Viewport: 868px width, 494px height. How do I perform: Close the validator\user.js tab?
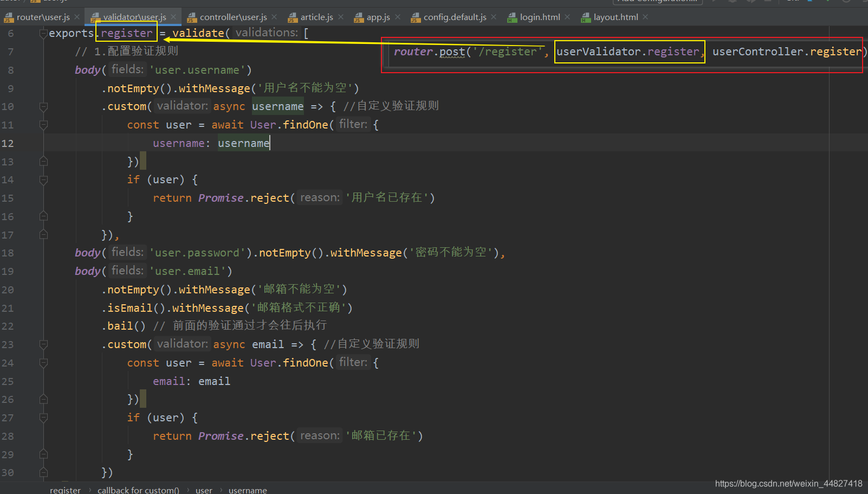pos(173,17)
